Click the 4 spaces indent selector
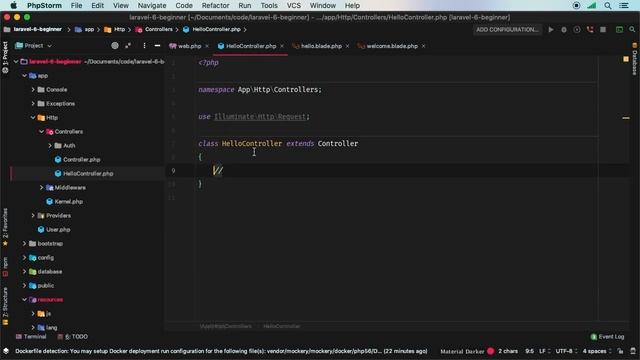640x360 pixels. pyautogui.click(x=597, y=351)
